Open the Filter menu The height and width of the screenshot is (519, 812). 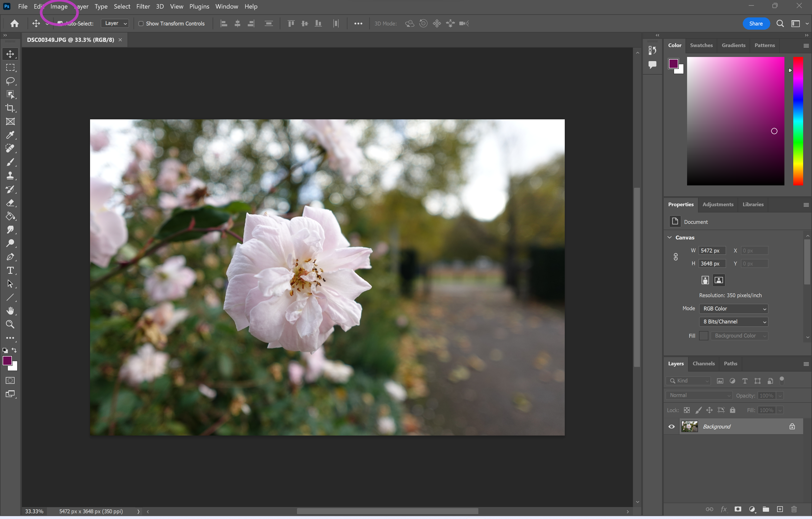(x=143, y=7)
